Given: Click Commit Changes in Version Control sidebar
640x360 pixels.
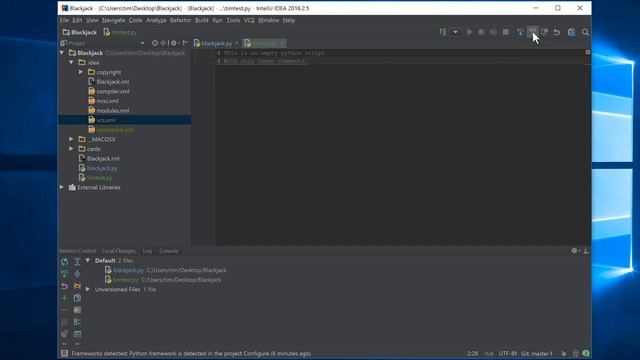Looking at the screenshot, I should 64,274.
